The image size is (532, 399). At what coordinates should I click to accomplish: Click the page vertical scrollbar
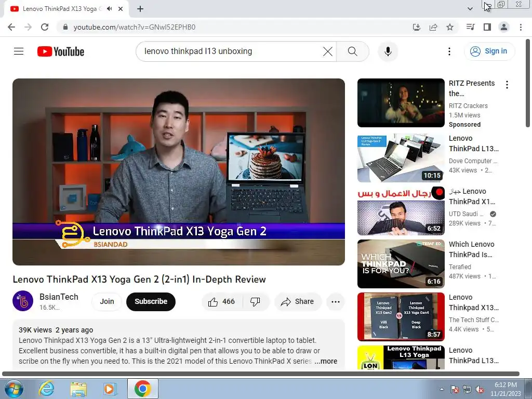pyautogui.click(x=528, y=83)
